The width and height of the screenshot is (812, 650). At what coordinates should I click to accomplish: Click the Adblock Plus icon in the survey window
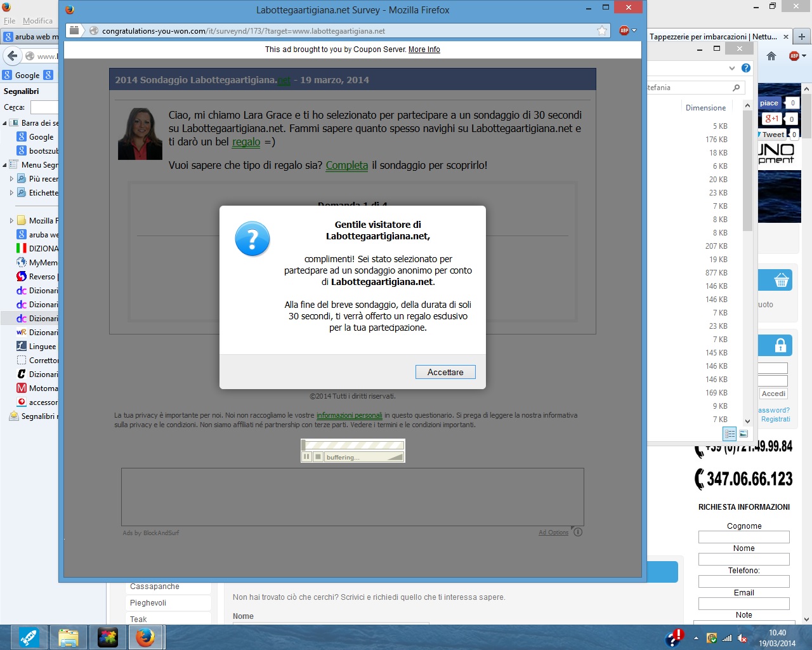pos(624,30)
